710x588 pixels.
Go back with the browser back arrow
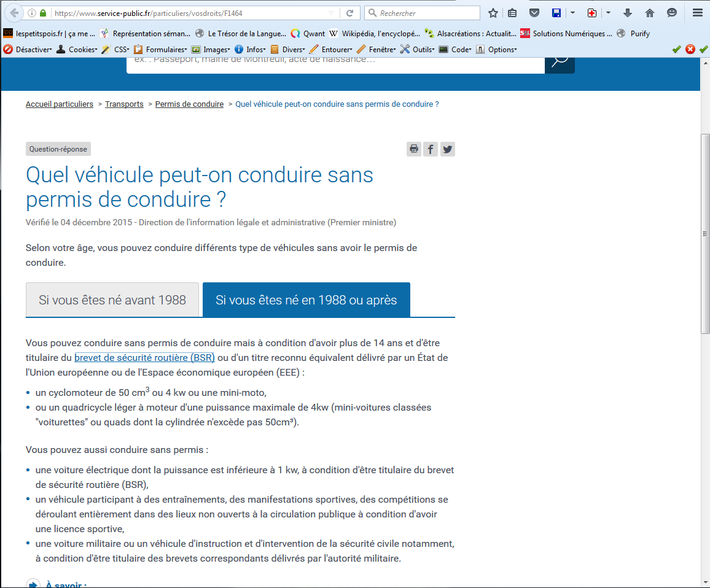pyautogui.click(x=14, y=13)
